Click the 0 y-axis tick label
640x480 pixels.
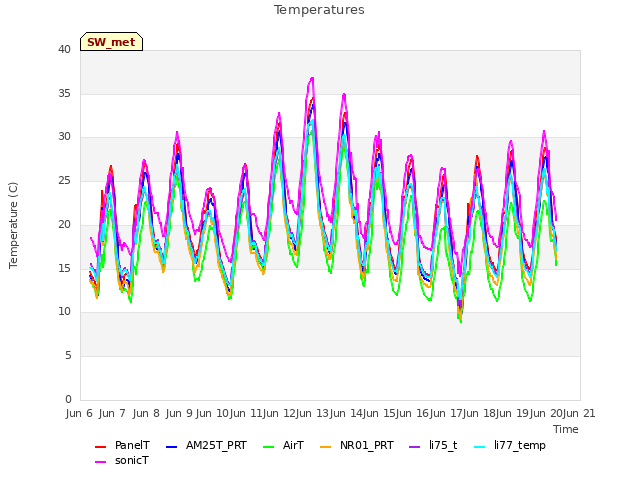[68, 399]
